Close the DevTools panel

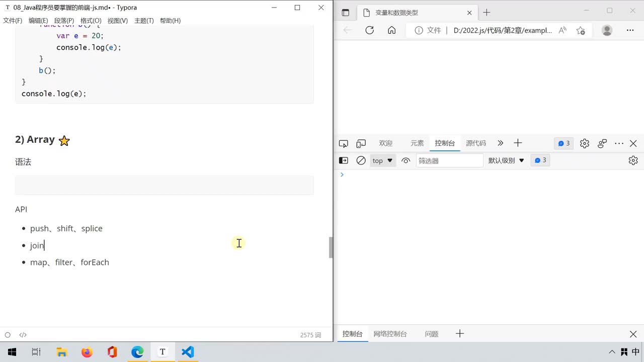coord(633,143)
